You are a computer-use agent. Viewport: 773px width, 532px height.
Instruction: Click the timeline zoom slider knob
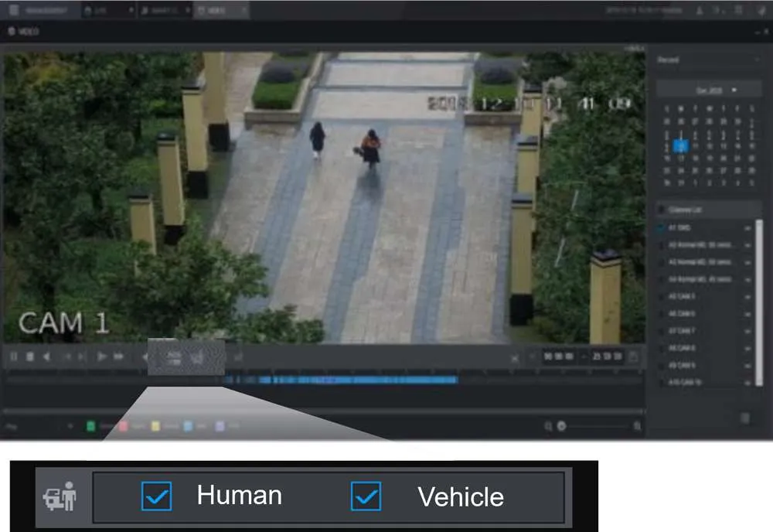[561, 426]
